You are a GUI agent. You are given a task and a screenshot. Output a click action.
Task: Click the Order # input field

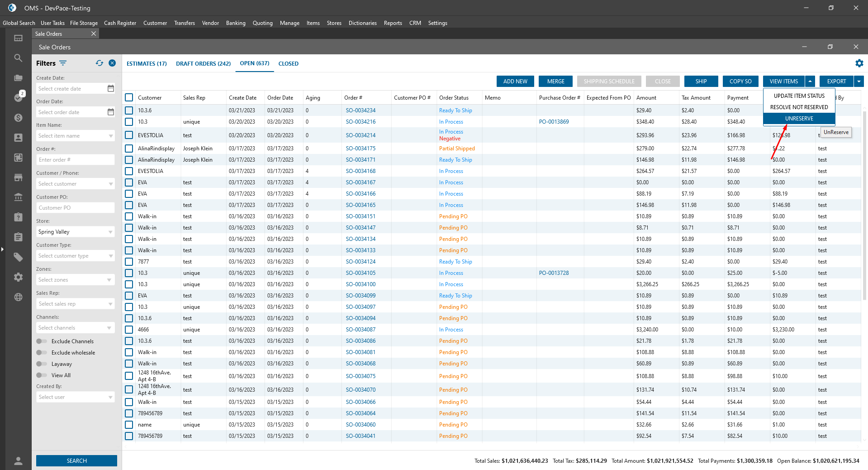[75, 160]
